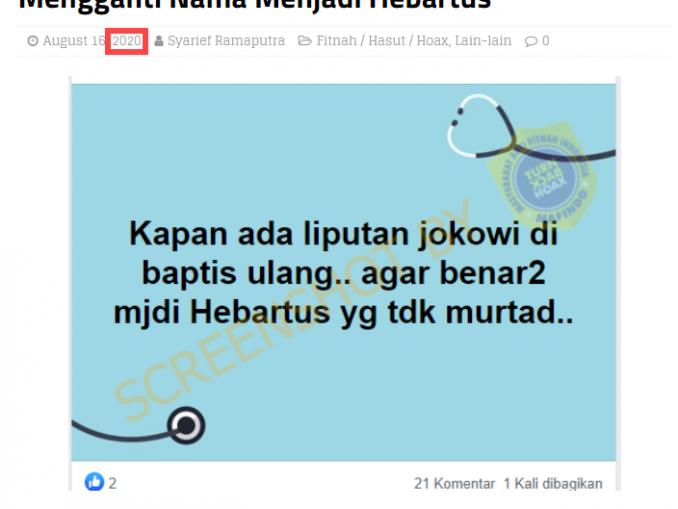678x509 pixels.
Task: Click the comment bubble icon
Action: (531, 42)
